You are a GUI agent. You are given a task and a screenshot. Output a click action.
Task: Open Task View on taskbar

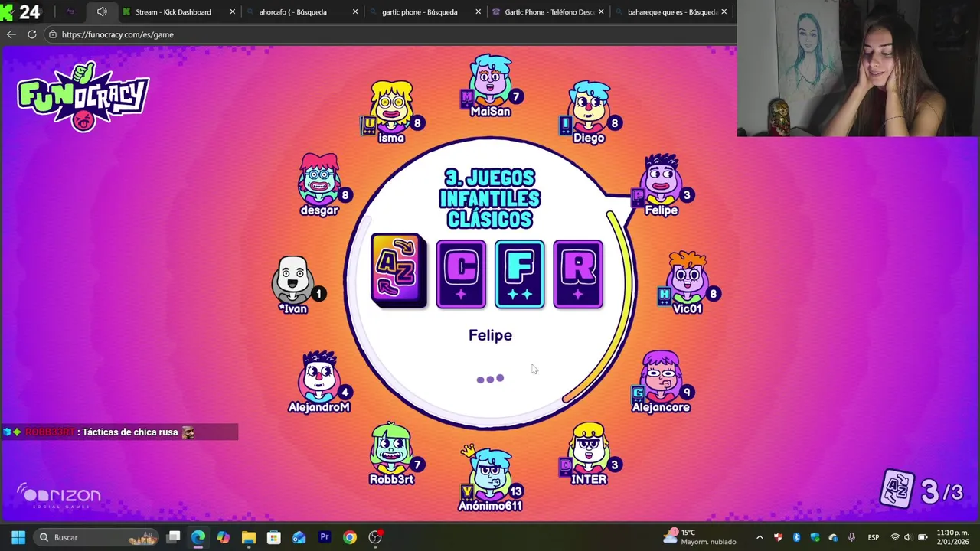(174, 537)
